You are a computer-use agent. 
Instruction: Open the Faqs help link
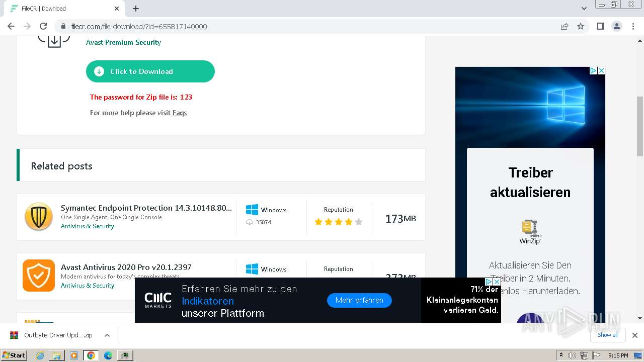(x=180, y=113)
